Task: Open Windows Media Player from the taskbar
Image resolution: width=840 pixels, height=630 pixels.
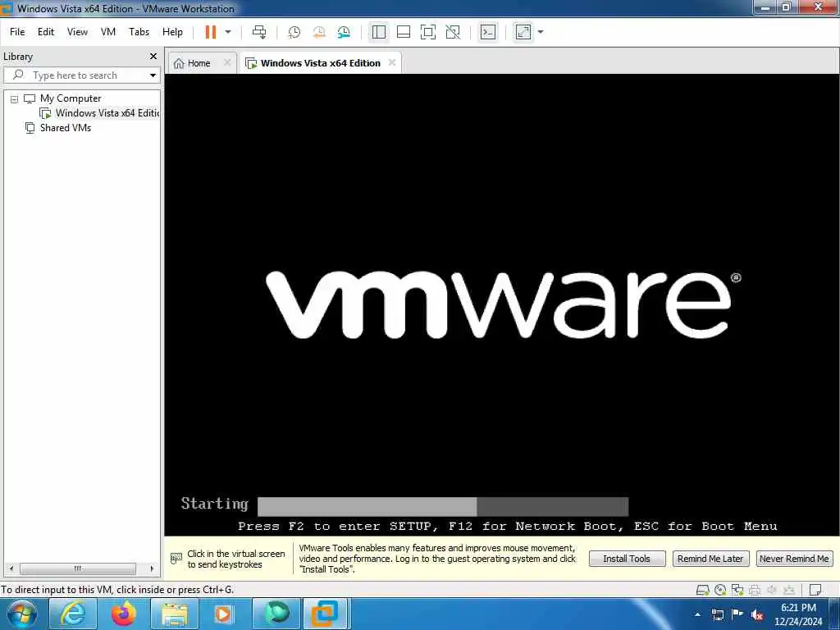Action: coord(223,614)
